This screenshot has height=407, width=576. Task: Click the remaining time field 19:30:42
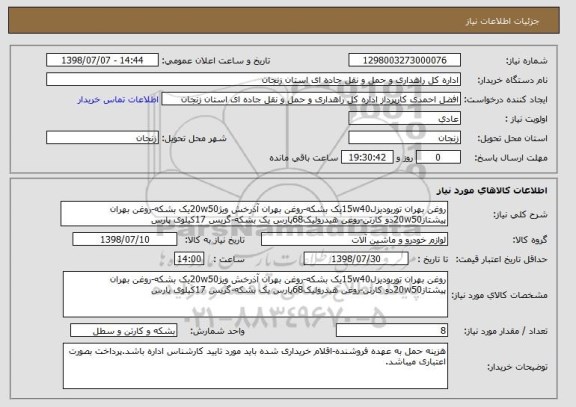click(x=367, y=158)
